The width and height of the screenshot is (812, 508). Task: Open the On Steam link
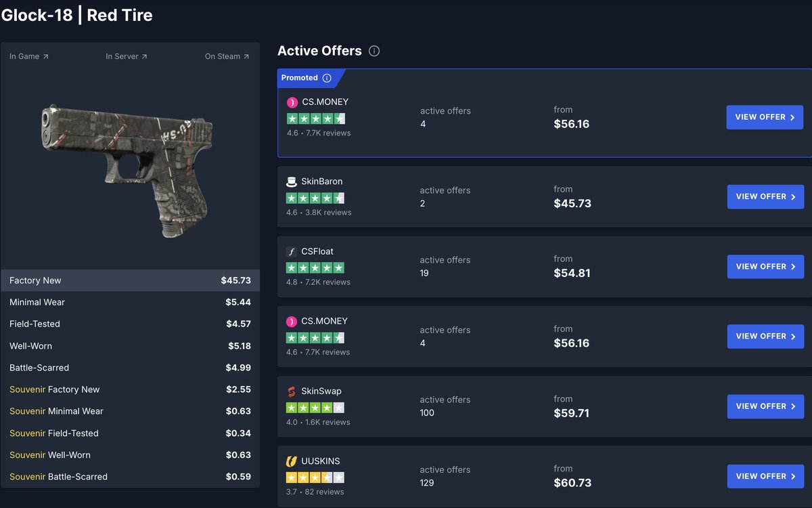click(x=227, y=56)
